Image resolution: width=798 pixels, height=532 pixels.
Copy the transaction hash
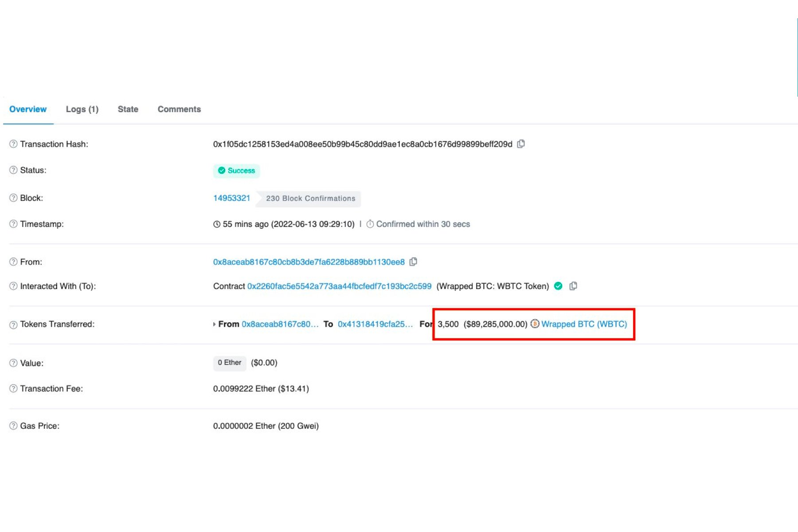[521, 144]
